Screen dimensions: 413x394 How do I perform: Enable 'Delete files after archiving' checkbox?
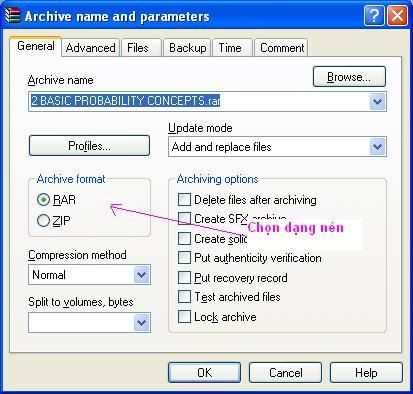184,200
